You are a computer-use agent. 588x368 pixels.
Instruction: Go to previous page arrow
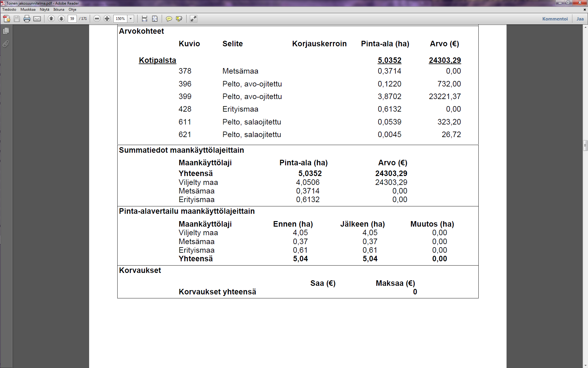(x=51, y=19)
